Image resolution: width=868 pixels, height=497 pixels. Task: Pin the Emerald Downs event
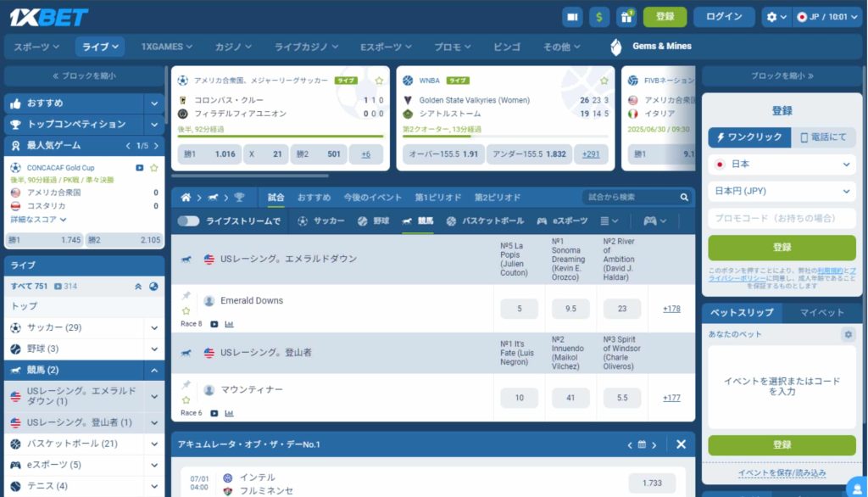coord(186,295)
